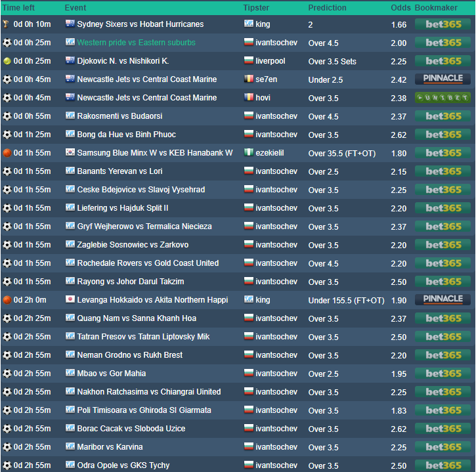Click the Pinnacle button for Under 2.5 Newcastle Jets tip
The height and width of the screenshot is (472, 476).
443,79
